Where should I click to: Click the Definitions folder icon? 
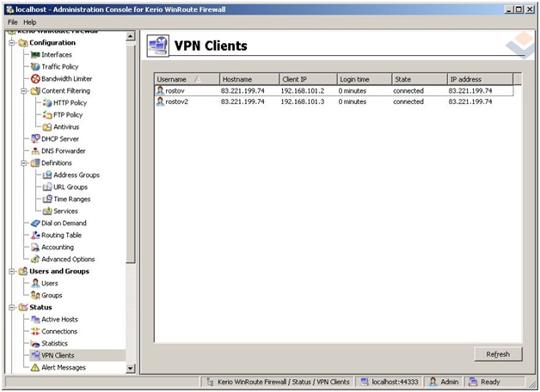[35, 162]
